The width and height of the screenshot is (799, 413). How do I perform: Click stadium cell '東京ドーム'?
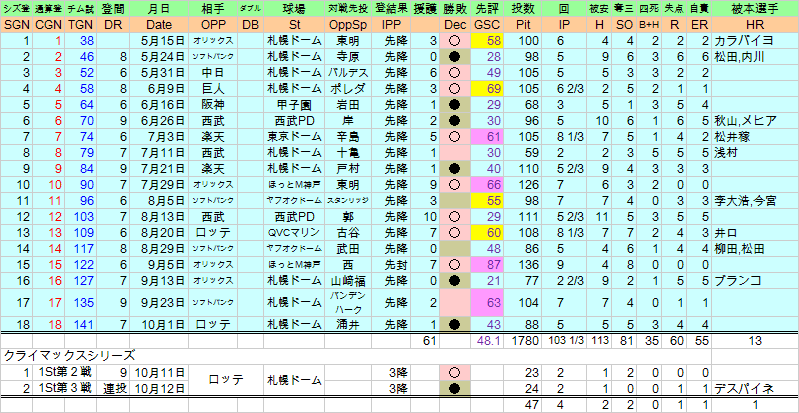[293, 136]
